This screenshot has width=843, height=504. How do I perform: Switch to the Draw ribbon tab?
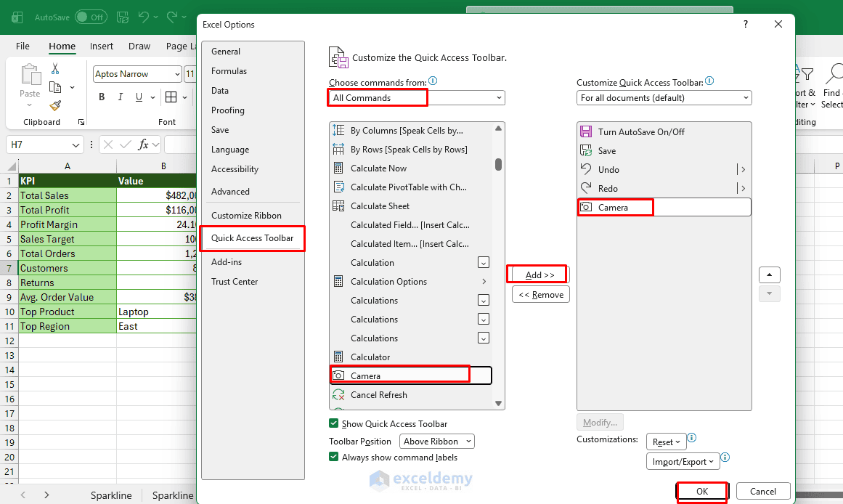click(x=139, y=46)
